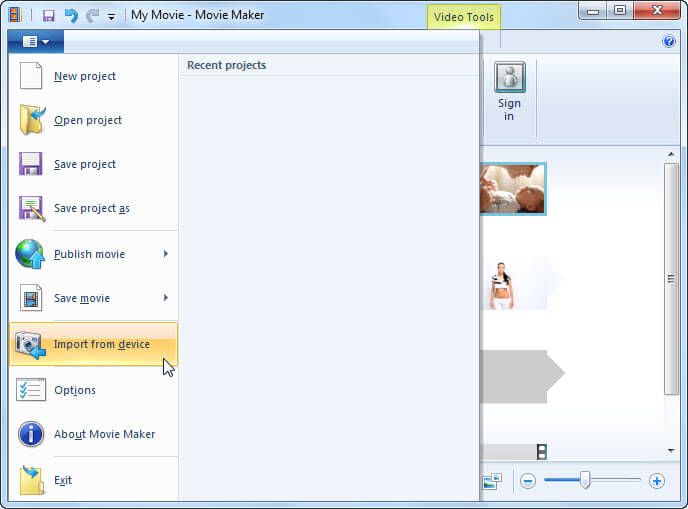Click the Save project floppy disk icon

click(31, 164)
